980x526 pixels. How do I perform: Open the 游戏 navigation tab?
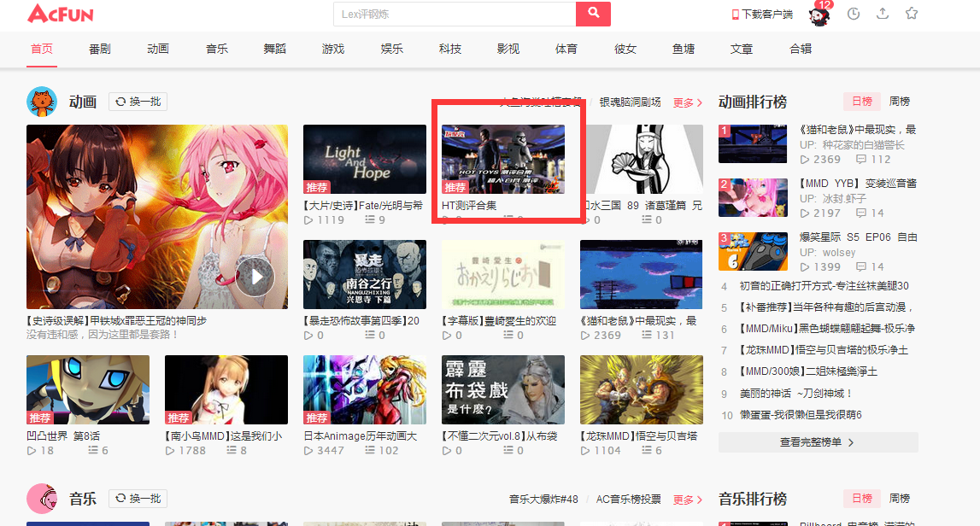coord(333,49)
